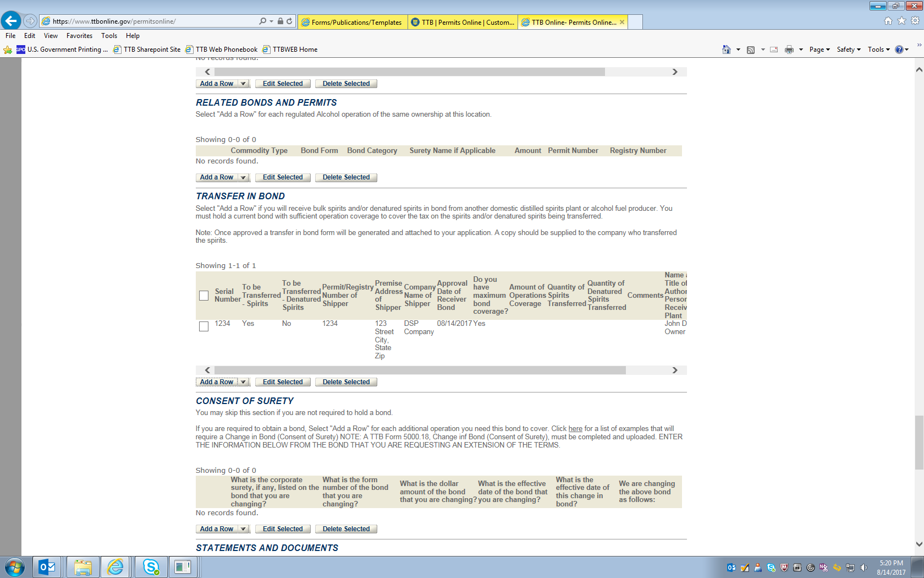
Task: Click the approval date 08/14/2017 cell
Action: (x=454, y=324)
